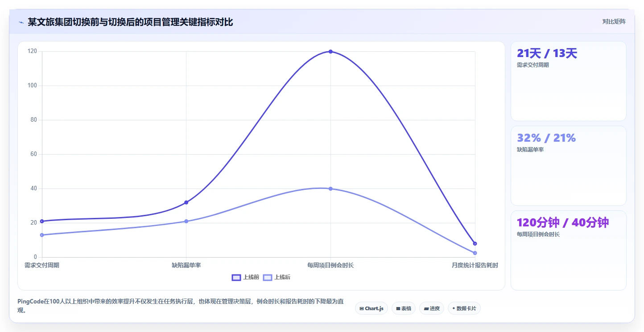The height and width of the screenshot is (332, 644).
Task: Click the 上线前 point for 需求交付周期
Action: [42, 221]
